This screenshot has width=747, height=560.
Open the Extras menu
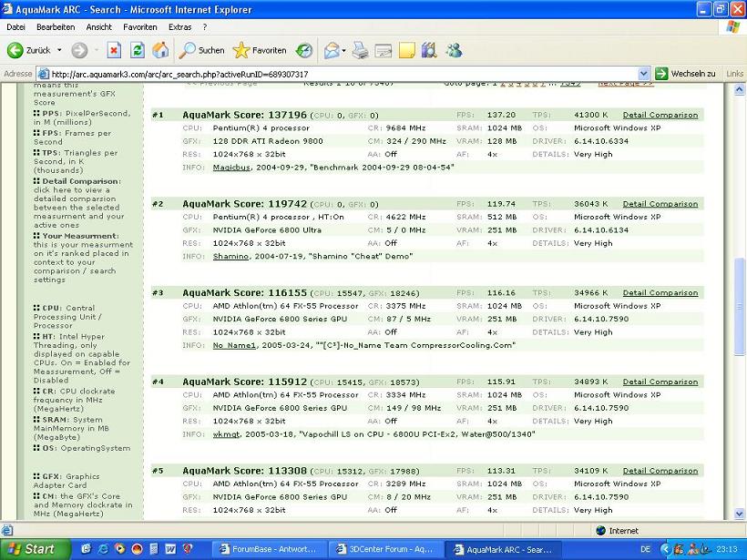click(x=180, y=27)
